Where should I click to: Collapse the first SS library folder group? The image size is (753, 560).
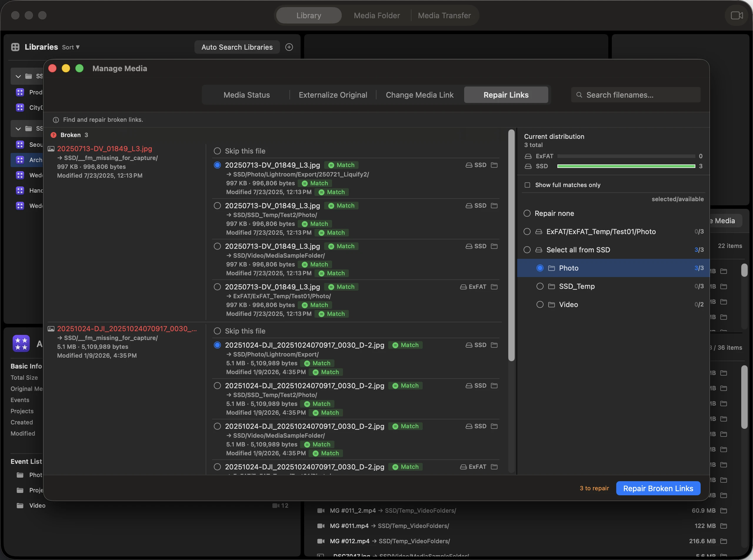18,76
